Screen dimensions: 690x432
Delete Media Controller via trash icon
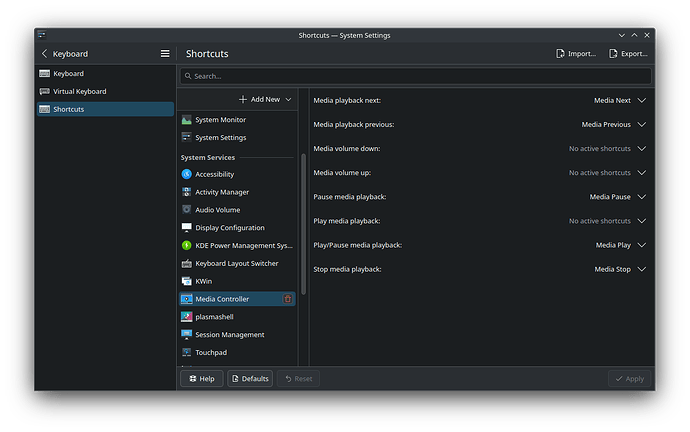pyautogui.click(x=287, y=299)
